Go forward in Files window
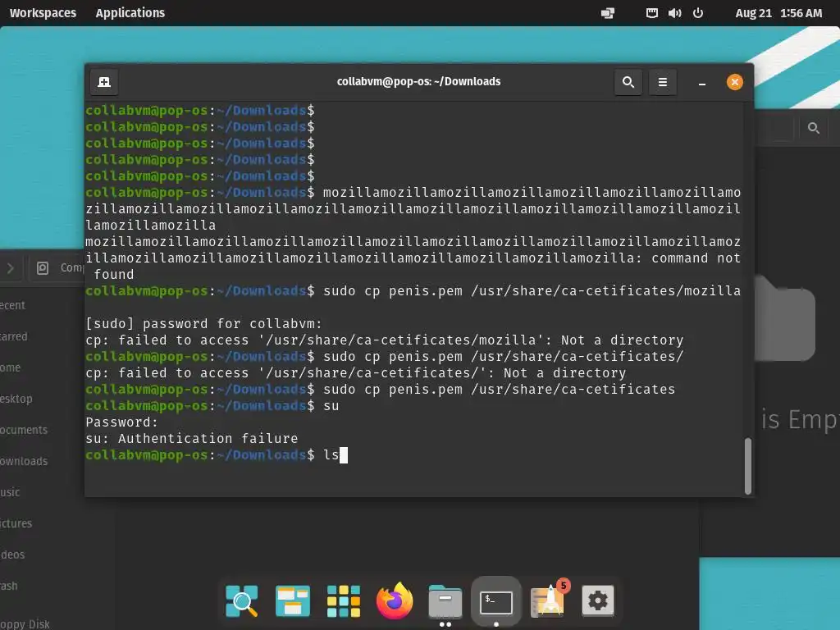The image size is (840, 630). [10, 267]
